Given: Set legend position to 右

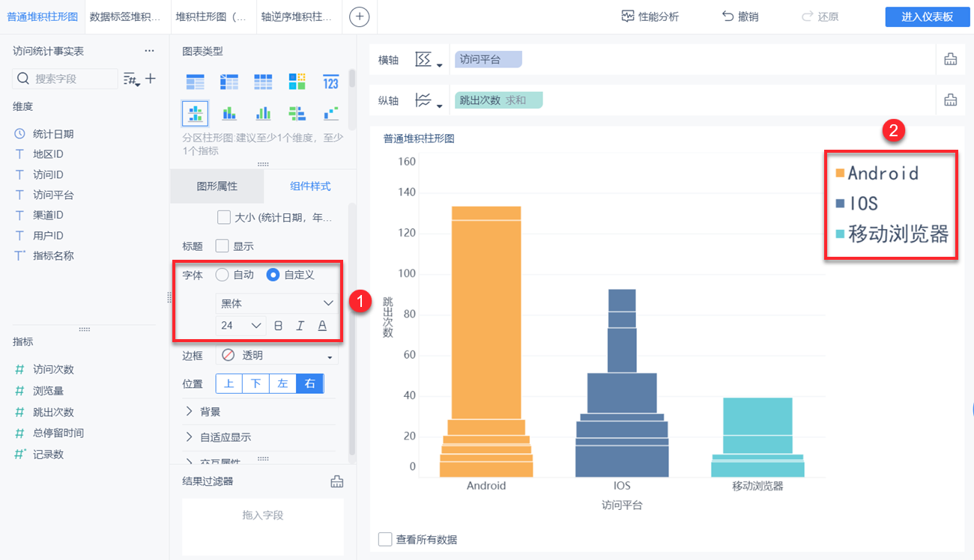Looking at the screenshot, I should [x=310, y=384].
